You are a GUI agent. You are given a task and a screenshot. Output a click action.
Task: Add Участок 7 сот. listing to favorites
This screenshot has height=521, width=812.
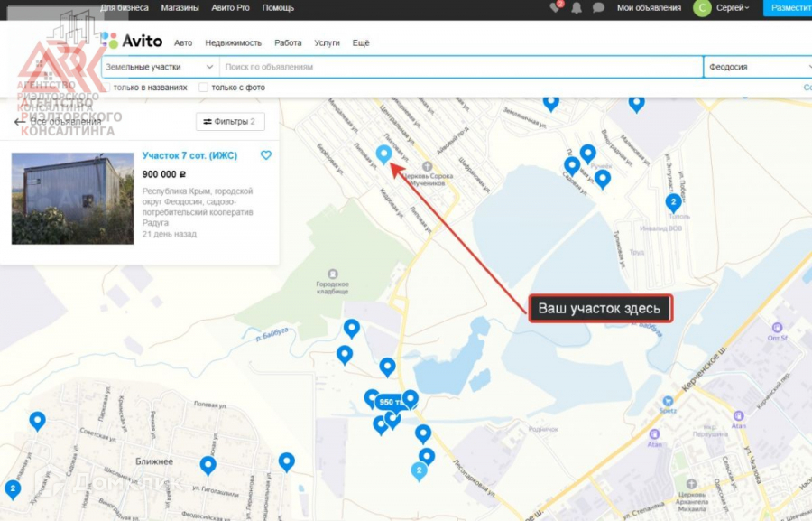pyautogui.click(x=265, y=155)
